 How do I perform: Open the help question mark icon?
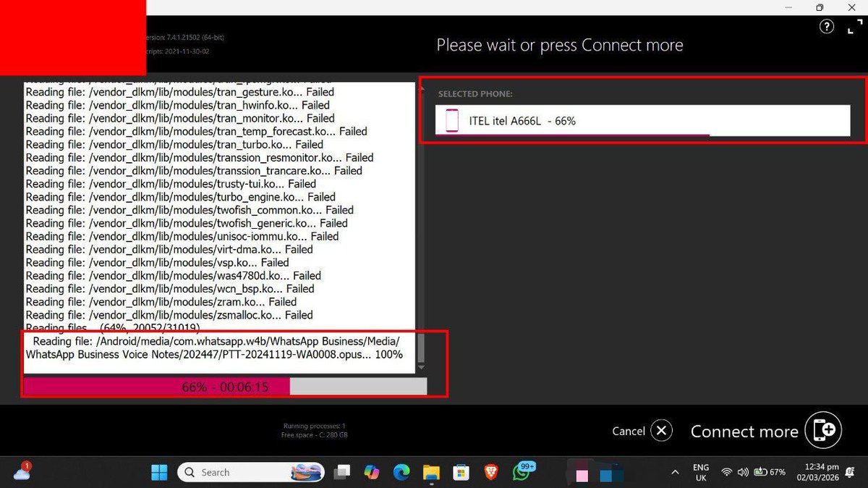(x=826, y=27)
